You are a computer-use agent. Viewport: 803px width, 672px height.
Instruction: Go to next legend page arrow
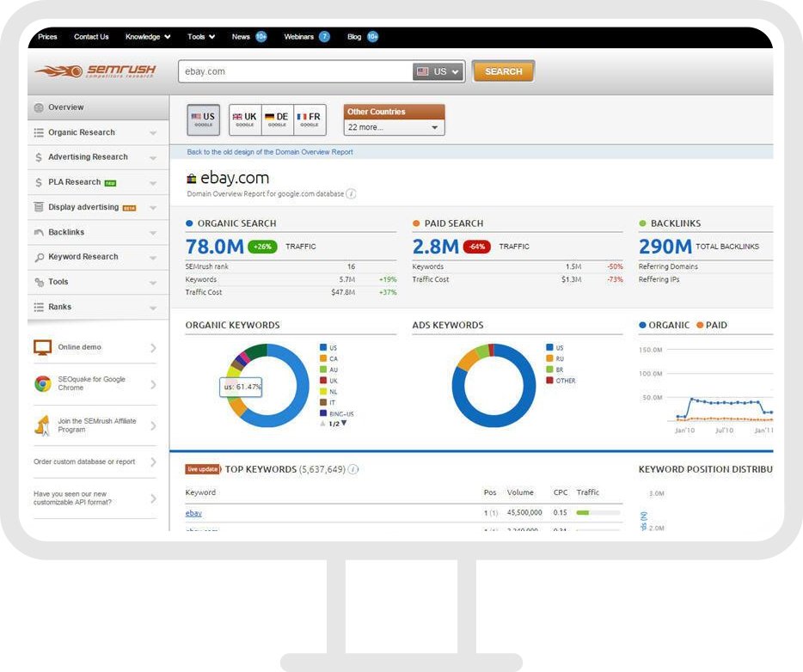pyautogui.click(x=344, y=424)
